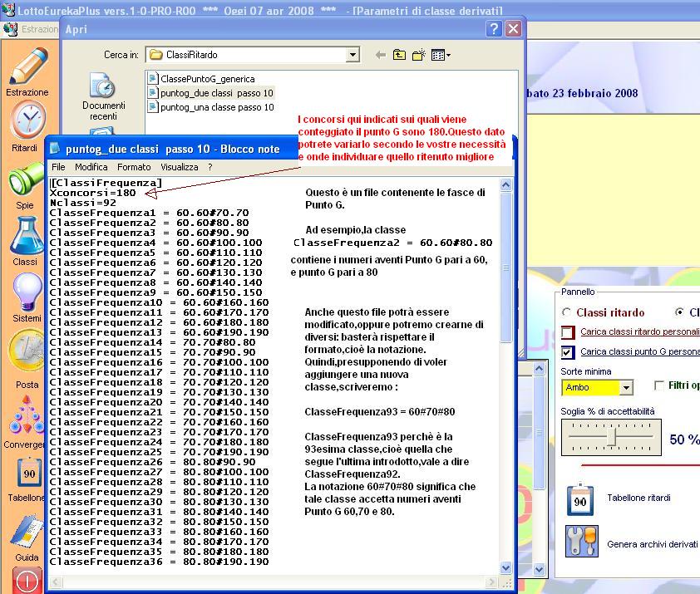
Task: Click main window panel scrollbar down arrow
Action: click(x=539, y=569)
